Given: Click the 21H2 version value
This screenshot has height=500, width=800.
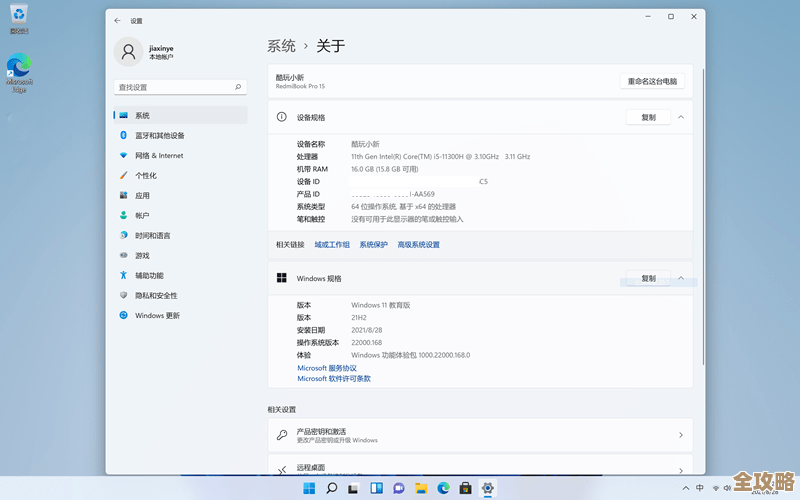Looking at the screenshot, I should click(x=359, y=317).
